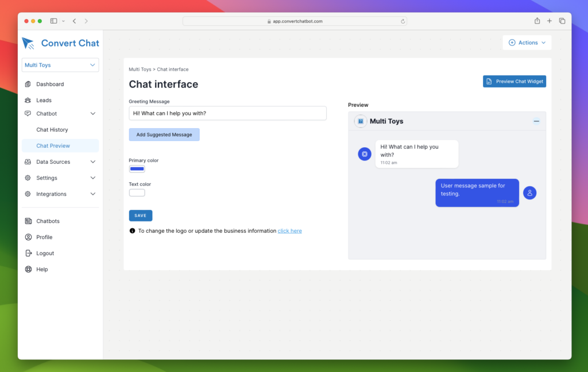Go forward with Safari forward arrow
Screen dimensions: 588x372
tap(86, 21)
